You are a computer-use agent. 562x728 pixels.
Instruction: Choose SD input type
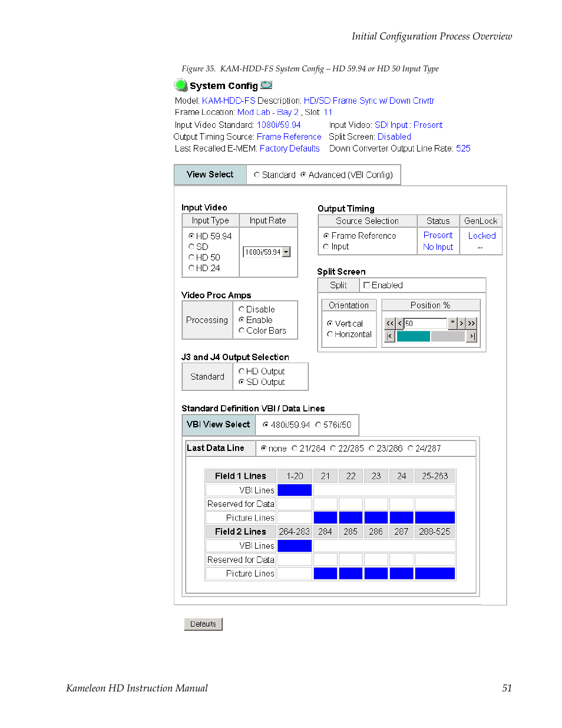point(191,246)
